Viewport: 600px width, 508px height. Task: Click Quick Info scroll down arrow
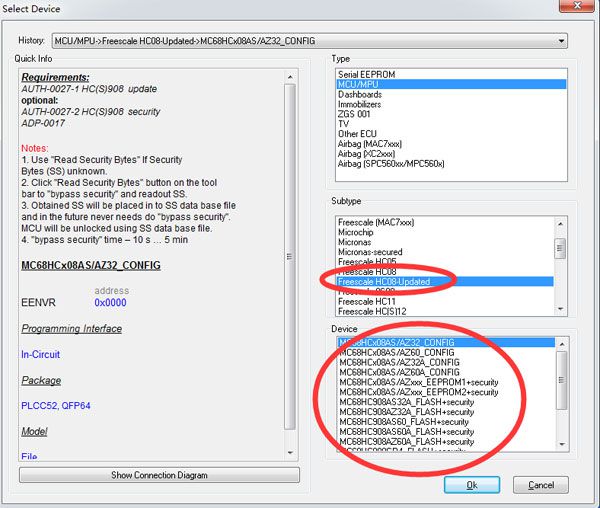[x=290, y=453]
